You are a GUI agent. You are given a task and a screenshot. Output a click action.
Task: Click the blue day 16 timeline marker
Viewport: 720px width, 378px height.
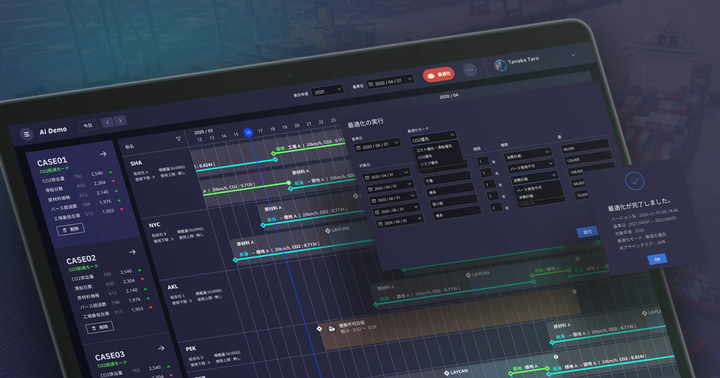[248, 133]
